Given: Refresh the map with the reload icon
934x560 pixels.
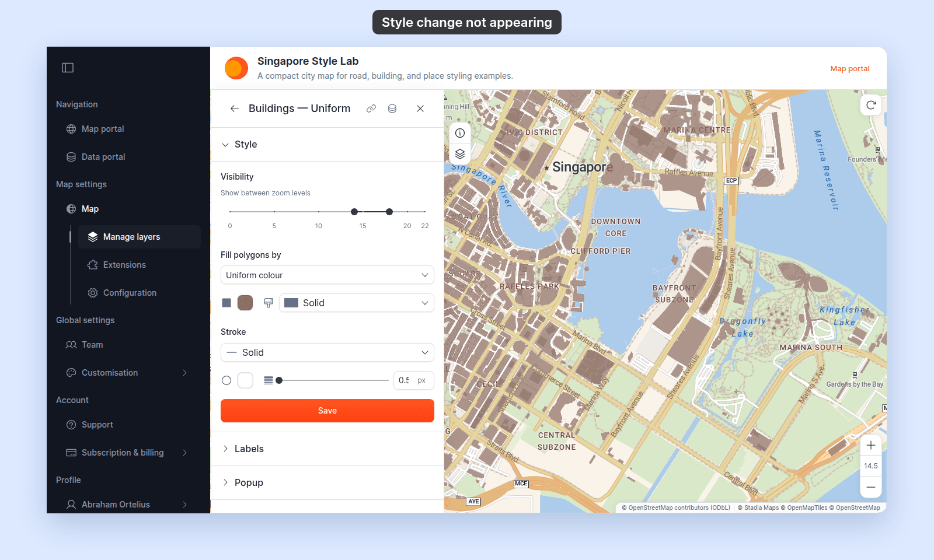Looking at the screenshot, I should (x=871, y=105).
